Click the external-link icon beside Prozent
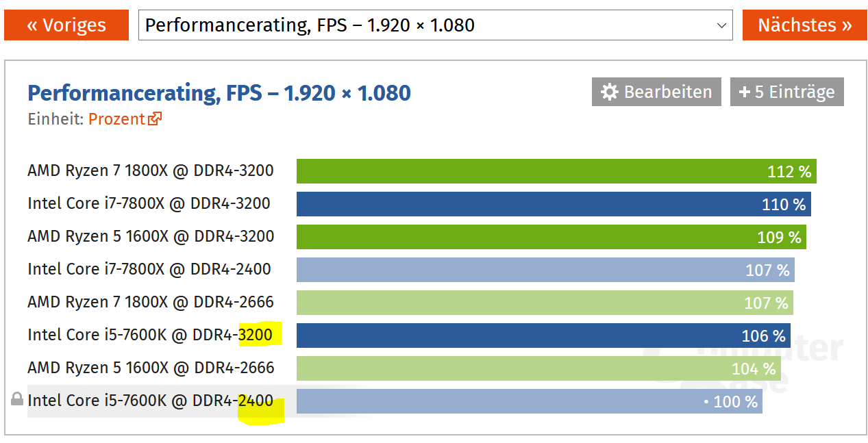Image resolution: width=868 pixels, height=443 pixels. pyautogui.click(x=155, y=119)
